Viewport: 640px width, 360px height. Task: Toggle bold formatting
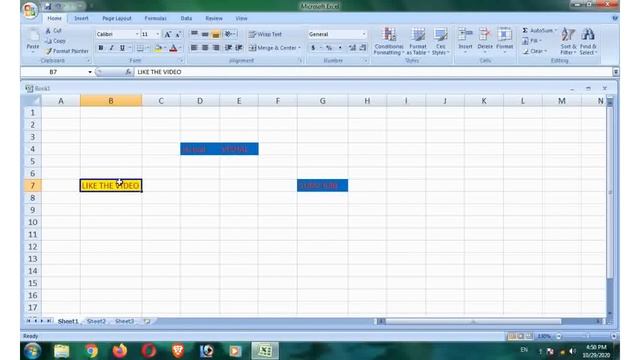click(x=101, y=48)
